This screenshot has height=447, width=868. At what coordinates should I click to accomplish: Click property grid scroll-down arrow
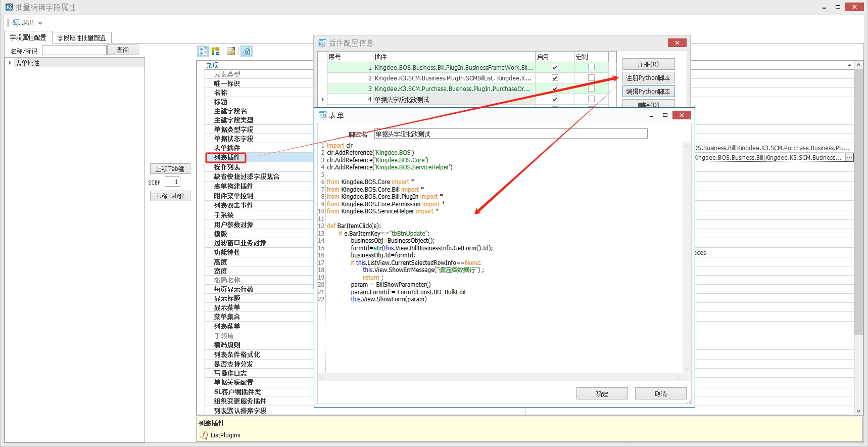point(858,411)
